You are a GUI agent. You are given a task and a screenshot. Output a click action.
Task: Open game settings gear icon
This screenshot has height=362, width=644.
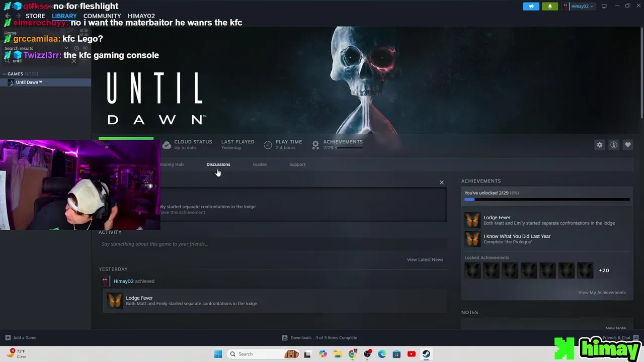pos(600,145)
